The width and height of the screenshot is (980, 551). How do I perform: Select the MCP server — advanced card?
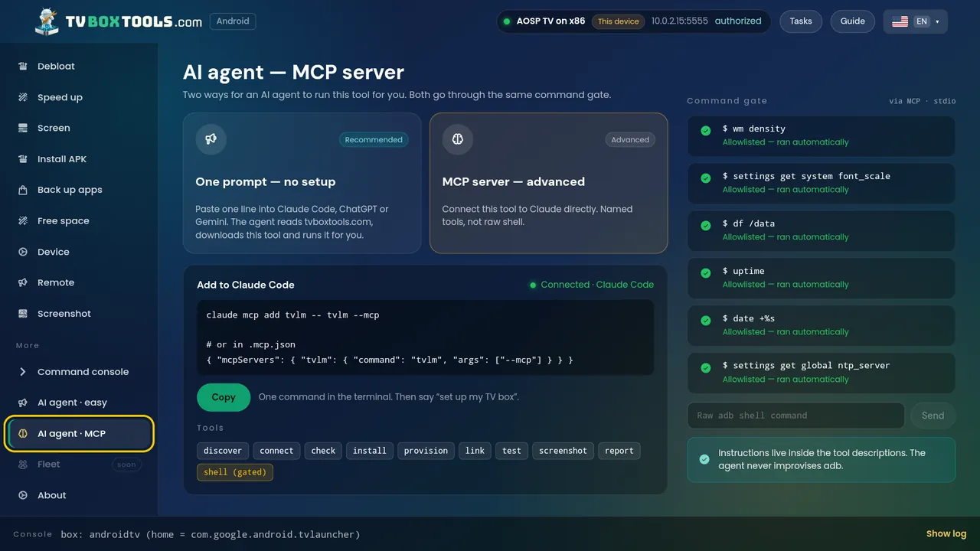[548, 183]
